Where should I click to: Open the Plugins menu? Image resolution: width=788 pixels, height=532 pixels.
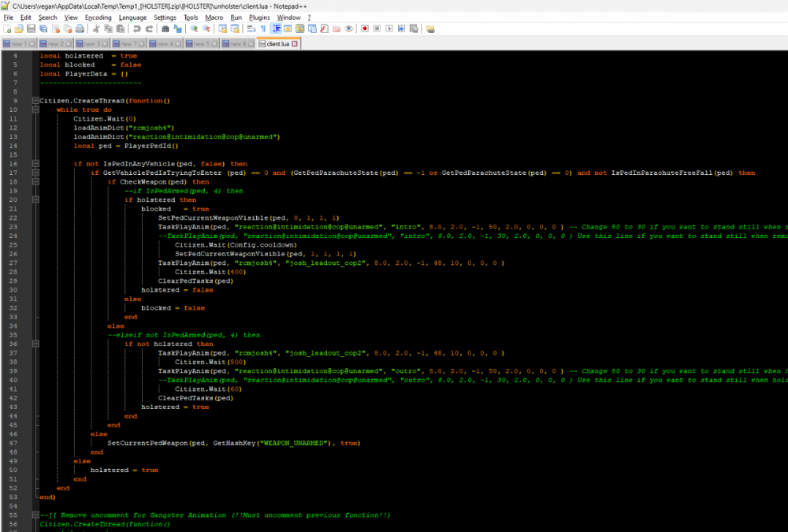pos(258,17)
